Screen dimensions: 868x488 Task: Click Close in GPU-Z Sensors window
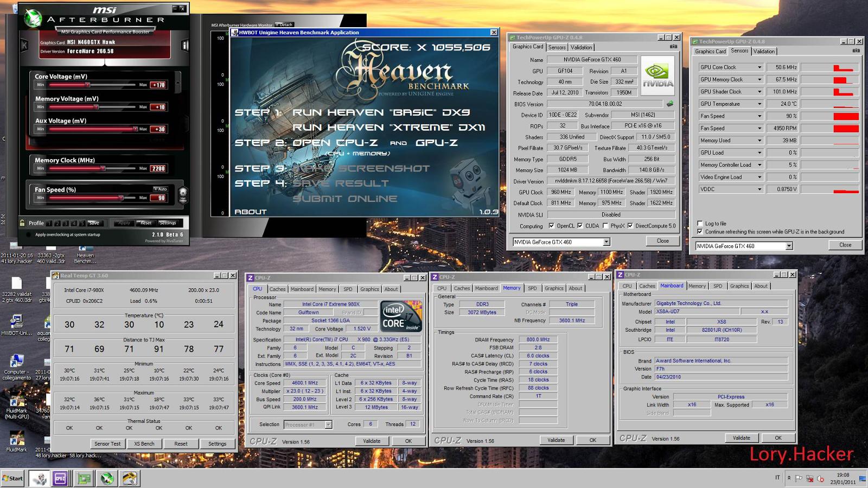point(845,245)
